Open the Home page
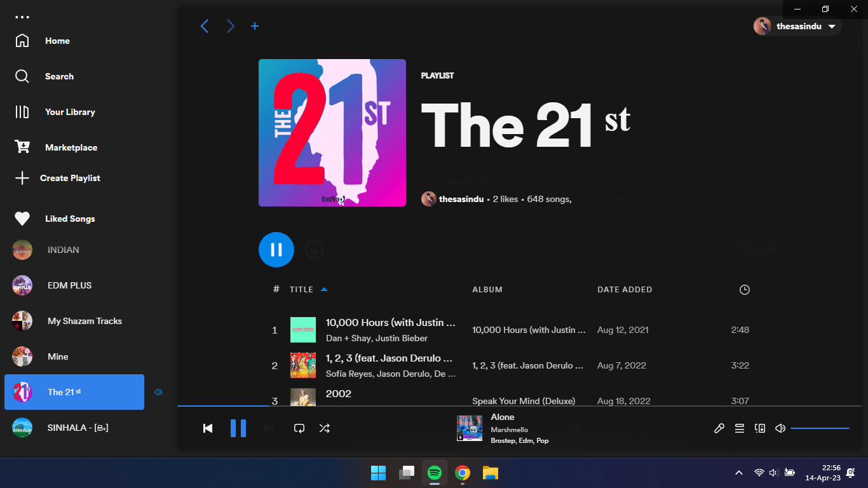The width and height of the screenshot is (868, 488). pos(57,41)
